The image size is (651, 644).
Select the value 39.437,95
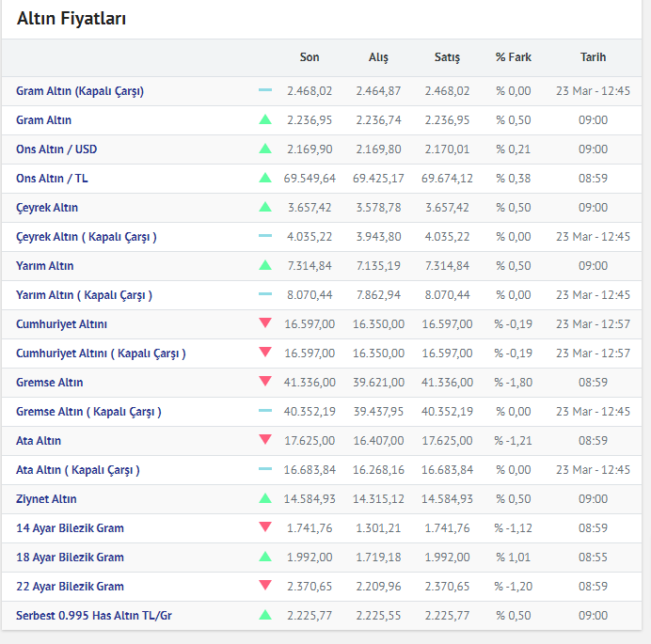(378, 412)
